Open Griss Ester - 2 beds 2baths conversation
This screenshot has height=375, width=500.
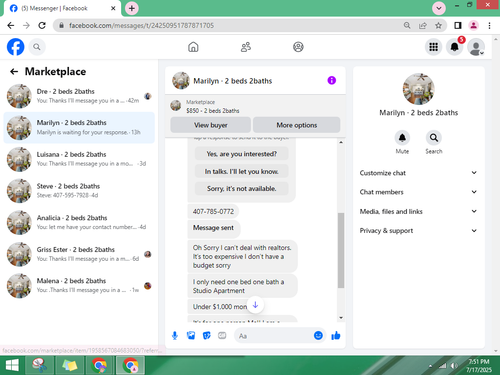(79, 254)
